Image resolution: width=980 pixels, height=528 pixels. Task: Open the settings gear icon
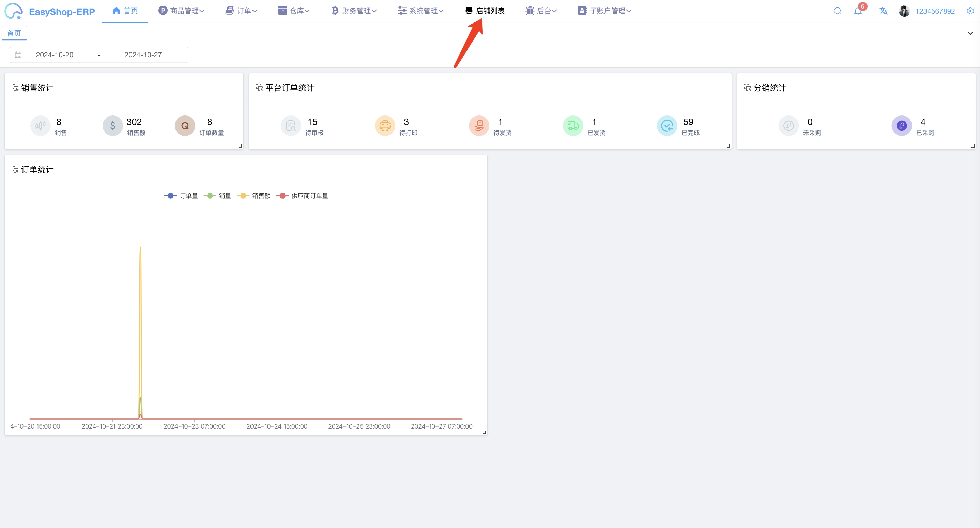coord(970,11)
